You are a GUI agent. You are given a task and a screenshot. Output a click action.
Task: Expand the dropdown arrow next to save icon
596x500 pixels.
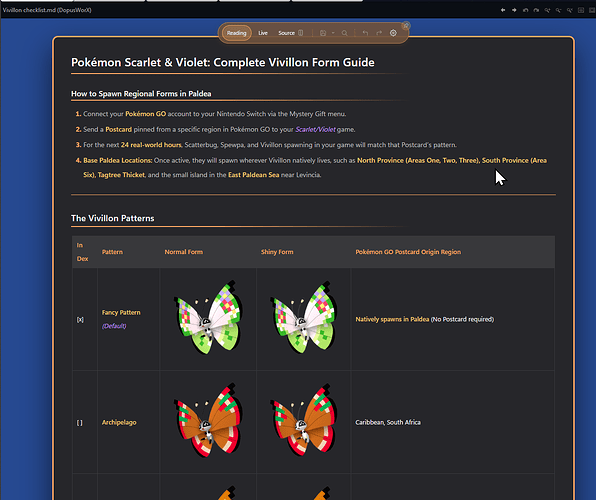(333, 33)
